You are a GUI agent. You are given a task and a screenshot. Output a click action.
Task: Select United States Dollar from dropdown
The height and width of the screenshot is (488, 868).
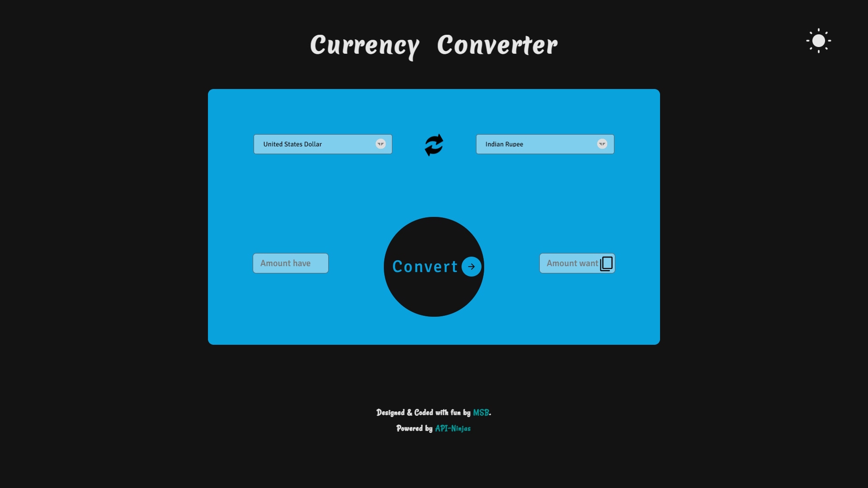[x=322, y=144]
